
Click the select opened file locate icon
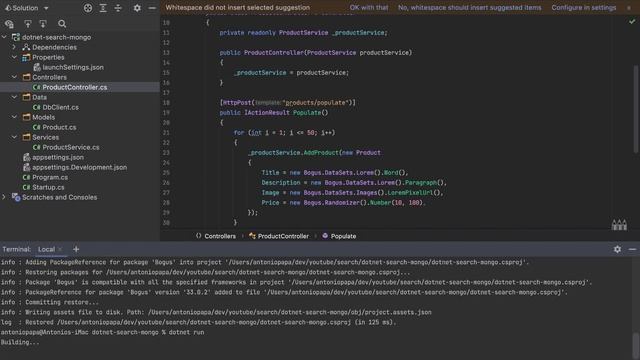tap(88, 8)
